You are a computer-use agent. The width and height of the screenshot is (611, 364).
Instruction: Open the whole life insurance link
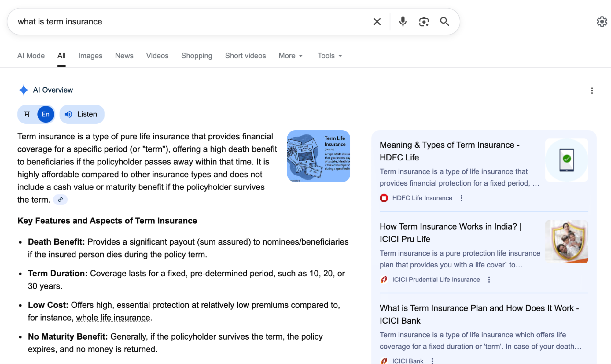tap(113, 318)
